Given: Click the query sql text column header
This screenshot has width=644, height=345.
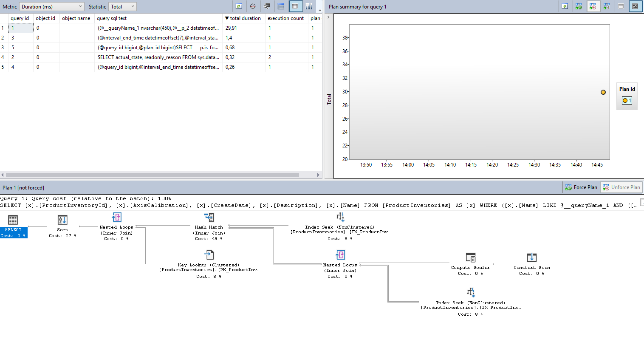Looking at the screenshot, I should [x=112, y=18].
